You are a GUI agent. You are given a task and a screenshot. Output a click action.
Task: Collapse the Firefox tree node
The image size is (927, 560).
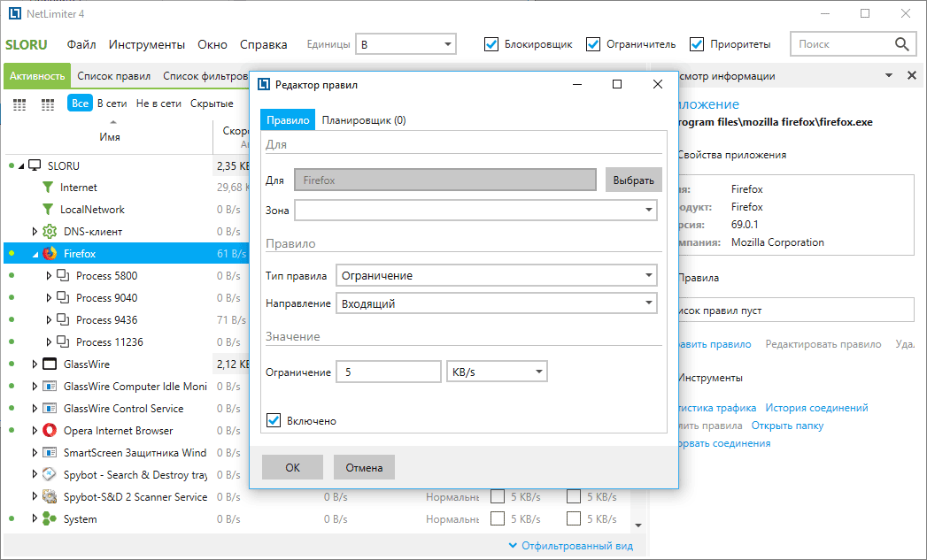point(35,254)
